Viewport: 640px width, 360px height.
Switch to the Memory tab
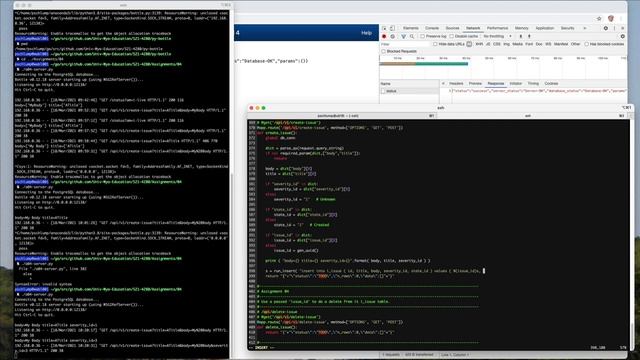coord(522,28)
